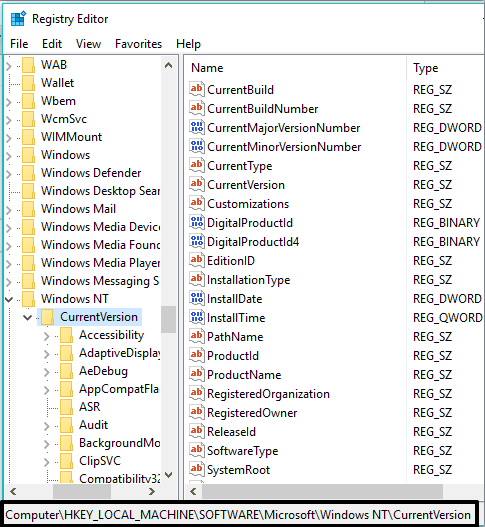Collapse the CurrentVersion key chevron
The height and width of the screenshot is (527, 485).
(x=28, y=317)
